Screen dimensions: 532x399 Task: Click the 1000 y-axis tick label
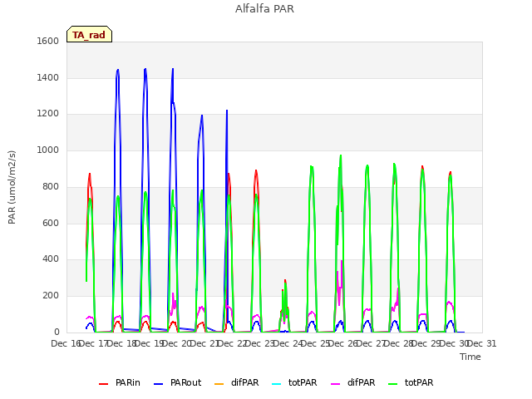(x=48, y=150)
